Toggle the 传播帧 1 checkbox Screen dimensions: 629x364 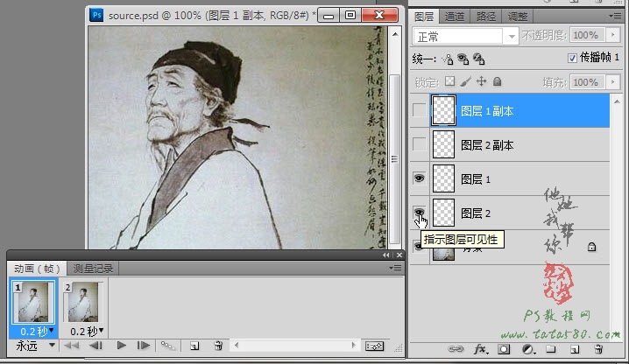(572, 58)
